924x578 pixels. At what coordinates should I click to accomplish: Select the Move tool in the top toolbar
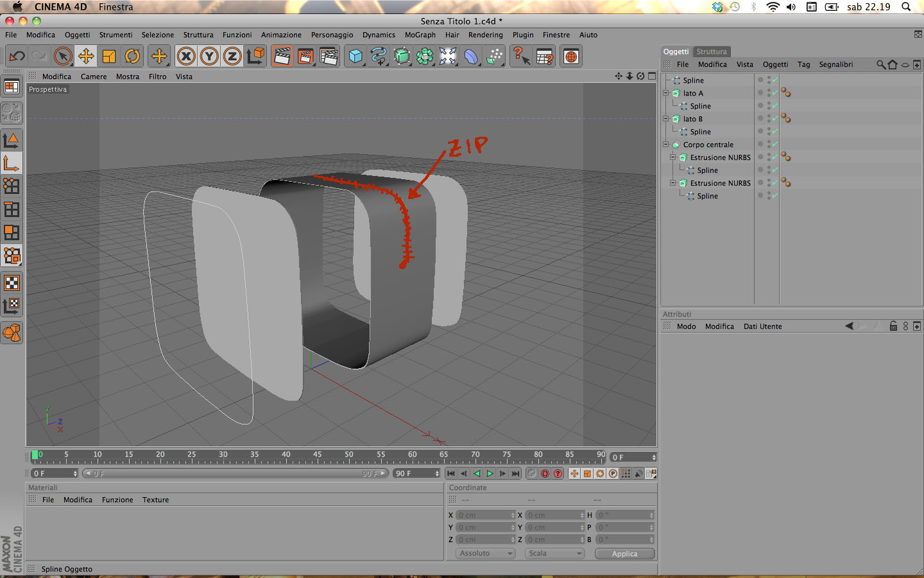[85, 57]
